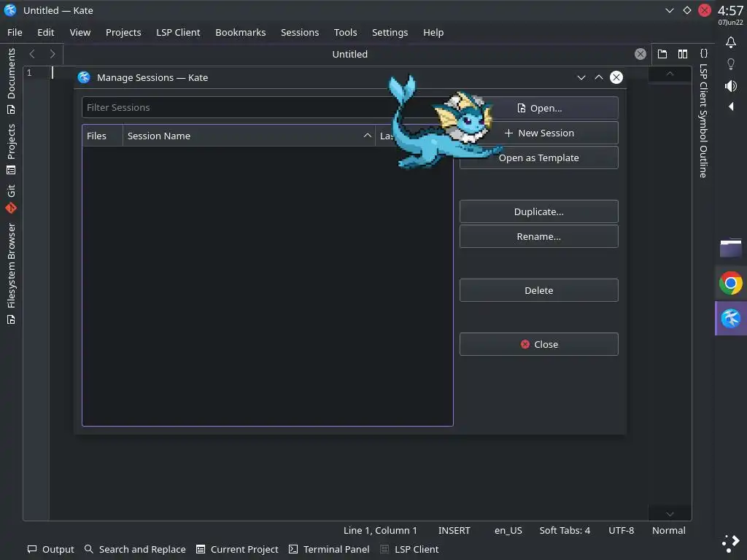
Task: Open the application launcher icon at panel bottom
Action: coord(731,543)
